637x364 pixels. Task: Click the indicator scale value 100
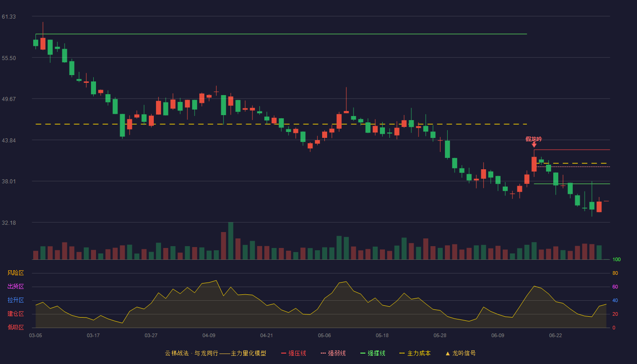point(617,260)
